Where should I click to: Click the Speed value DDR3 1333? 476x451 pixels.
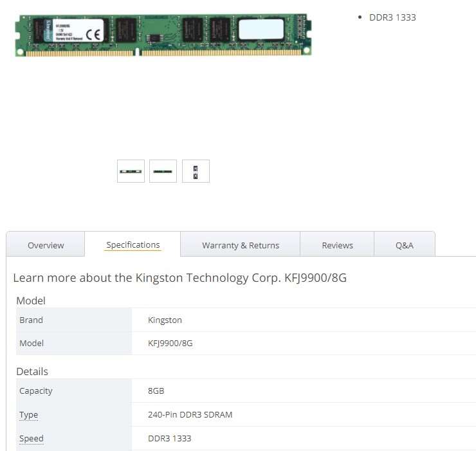click(x=169, y=438)
